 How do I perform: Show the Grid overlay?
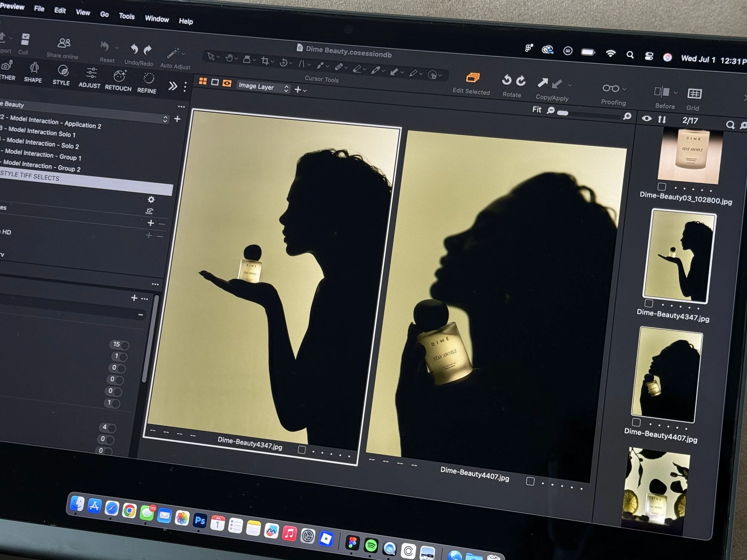(x=694, y=93)
